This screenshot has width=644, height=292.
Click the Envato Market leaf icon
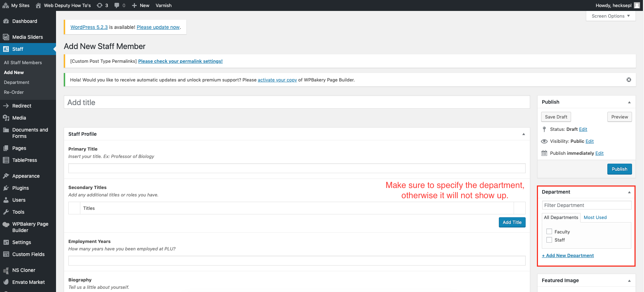point(6,282)
